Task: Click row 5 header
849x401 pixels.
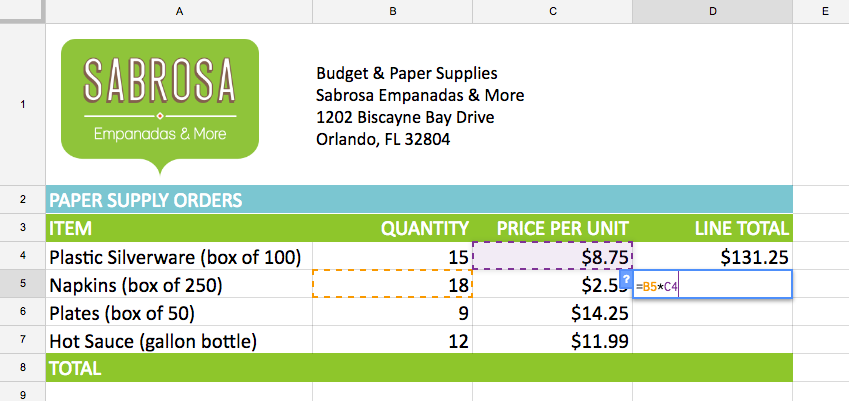Action: 22,285
